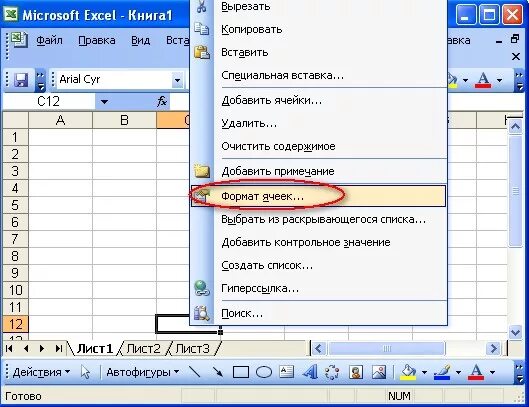This screenshot has height=407, width=529.
Task: Insert WordArt object from drawing toolbar
Action: click(310, 372)
